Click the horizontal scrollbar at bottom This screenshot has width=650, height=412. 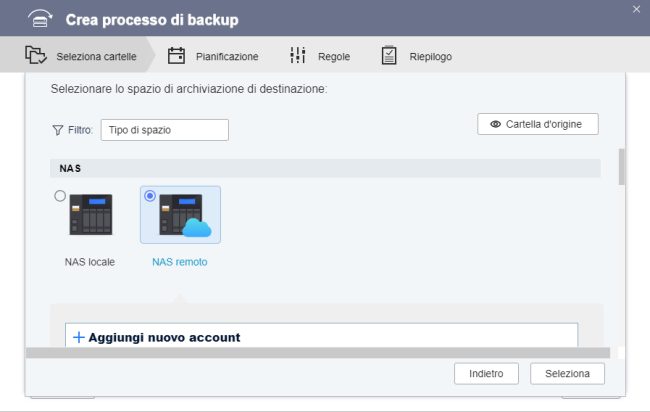[318, 353]
